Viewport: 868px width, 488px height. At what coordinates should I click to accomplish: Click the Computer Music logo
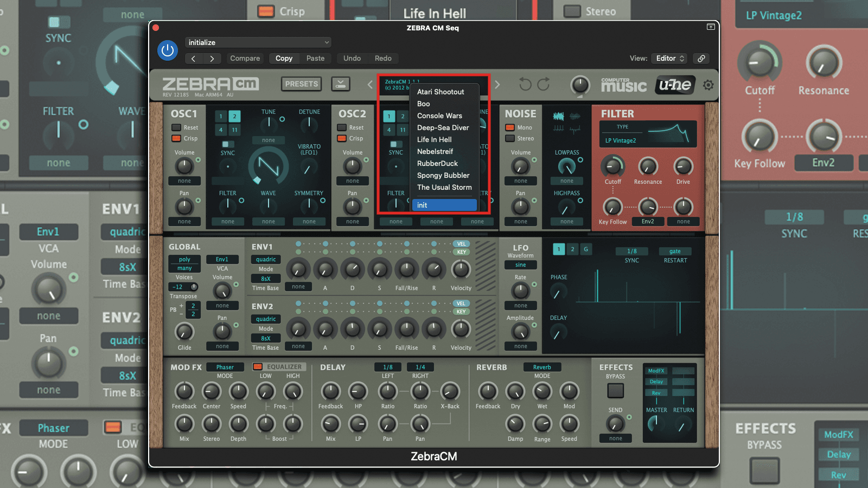[x=623, y=85]
